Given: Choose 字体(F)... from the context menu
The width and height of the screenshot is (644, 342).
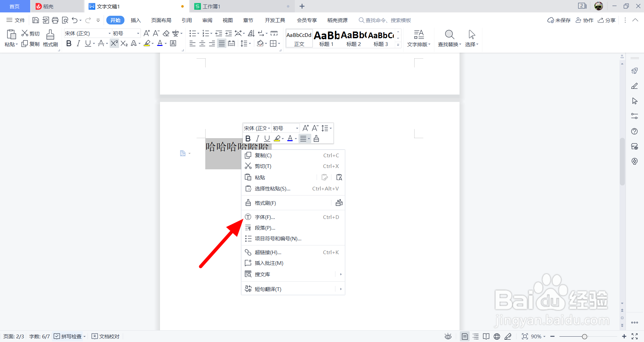Looking at the screenshot, I should (293, 217).
